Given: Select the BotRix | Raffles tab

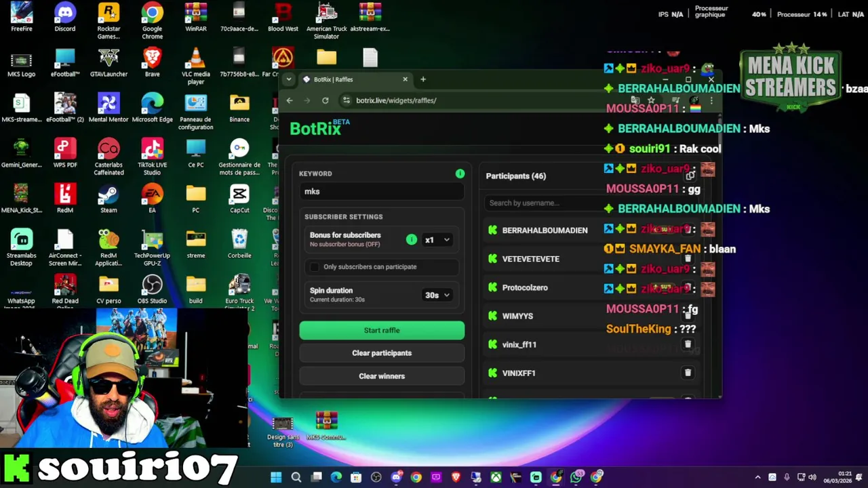Looking at the screenshot, I should [355, 79].
